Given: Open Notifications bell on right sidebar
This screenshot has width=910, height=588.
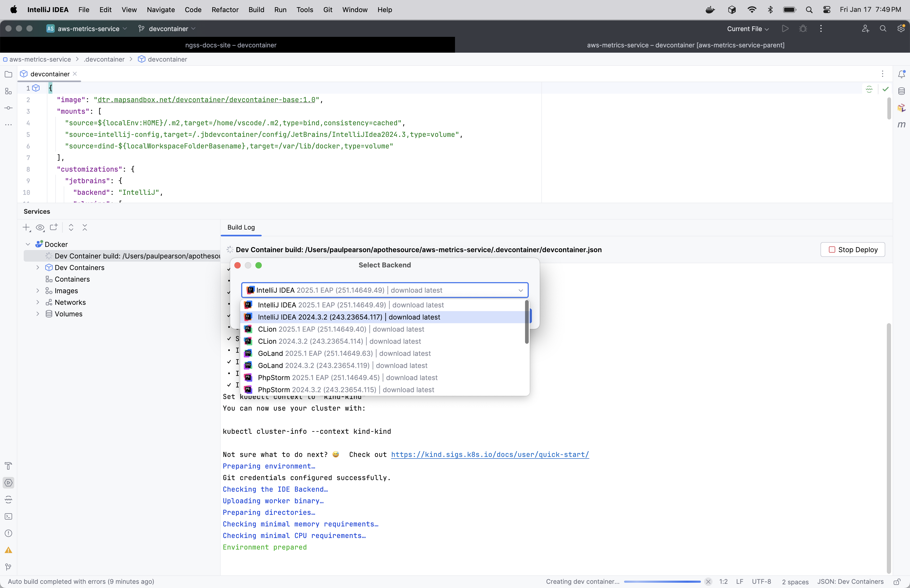Looking at the screenshot, I should click(x=902, y=74).
